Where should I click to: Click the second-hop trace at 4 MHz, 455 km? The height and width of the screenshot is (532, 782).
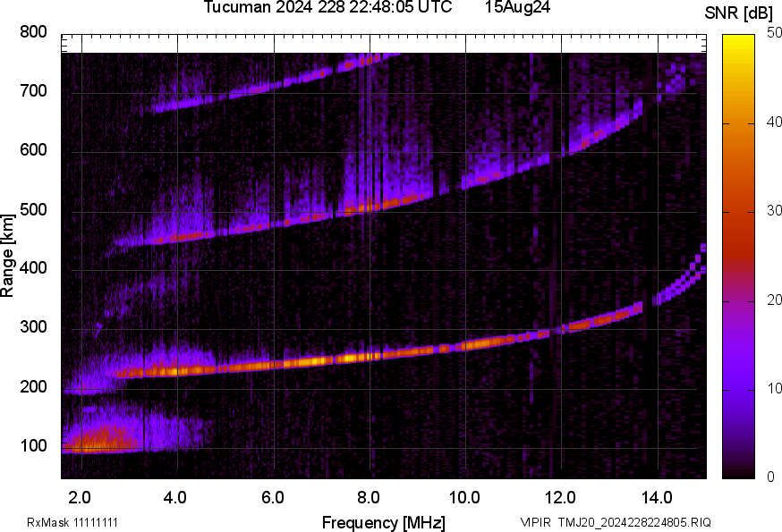pyautogui.click(x=177, y=238)
